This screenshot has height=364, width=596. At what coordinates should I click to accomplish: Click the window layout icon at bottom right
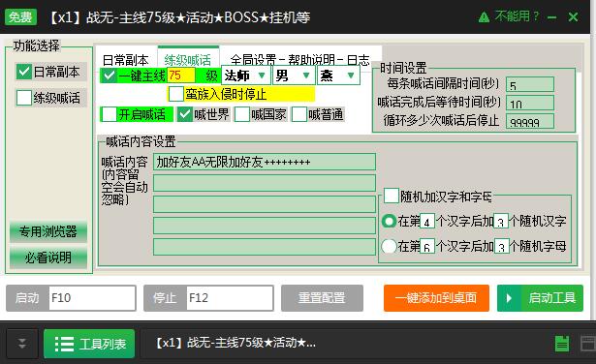588,343
